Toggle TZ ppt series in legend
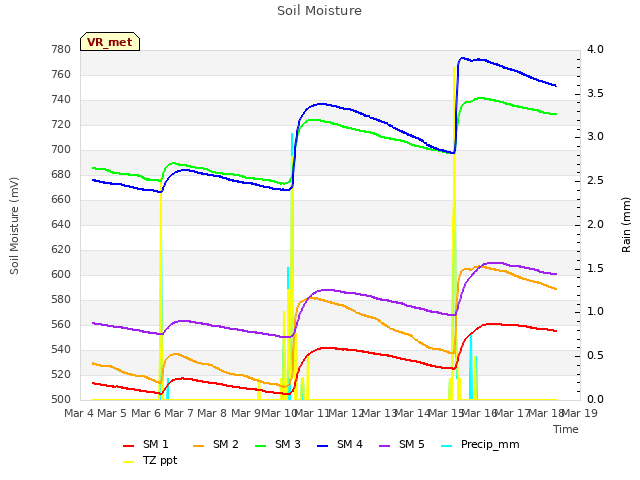640x480 pixels. tap(150, 460)
